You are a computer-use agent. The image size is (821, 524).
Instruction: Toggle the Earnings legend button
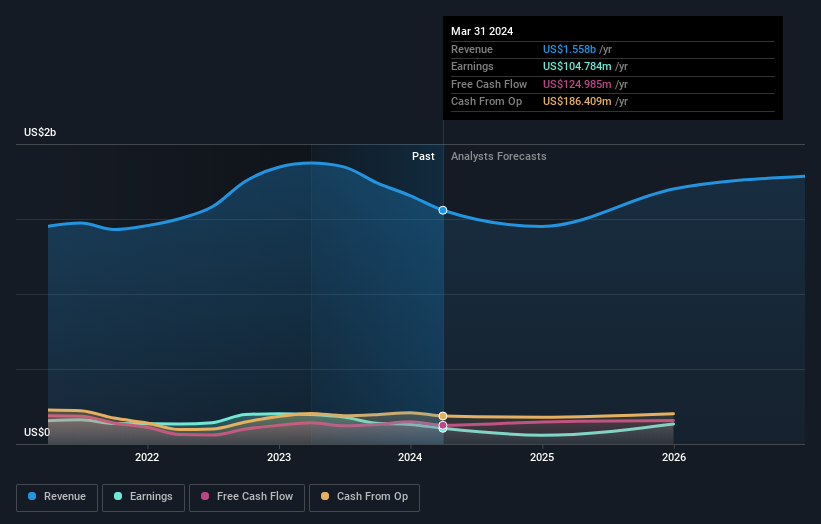[x=143, y=497]
